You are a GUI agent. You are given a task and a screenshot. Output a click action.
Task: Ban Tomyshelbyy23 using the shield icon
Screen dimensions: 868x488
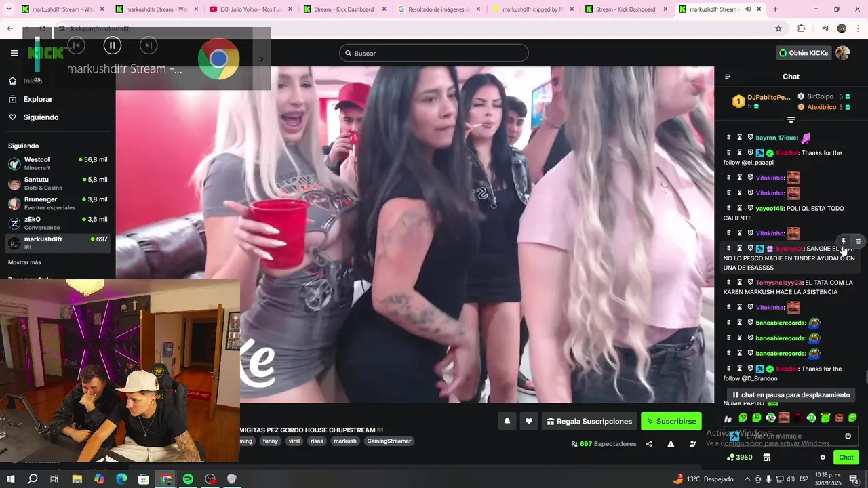click(x=750, y=283)
